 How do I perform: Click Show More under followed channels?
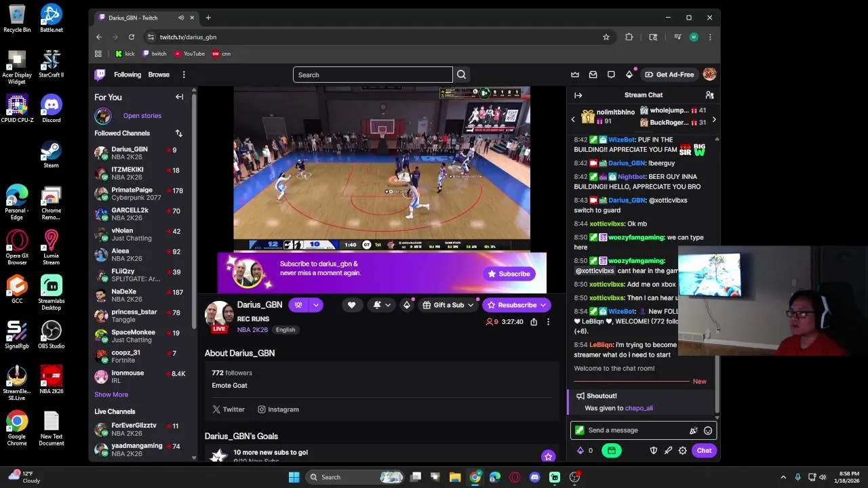[111, 394]
